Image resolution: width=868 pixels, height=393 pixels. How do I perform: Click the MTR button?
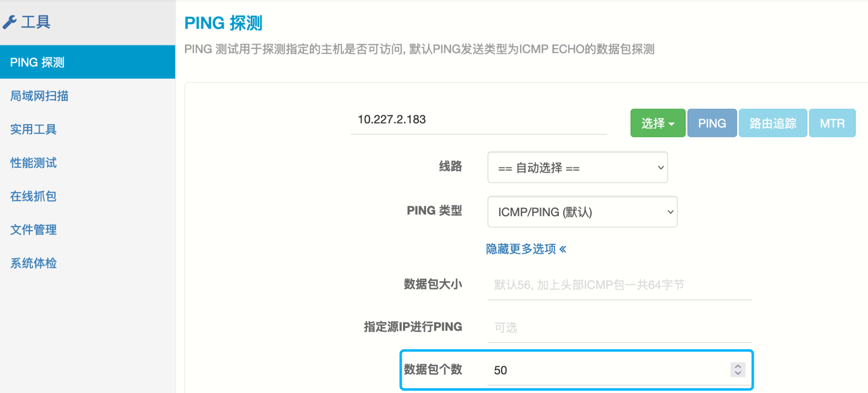click(x=832, y=123)
